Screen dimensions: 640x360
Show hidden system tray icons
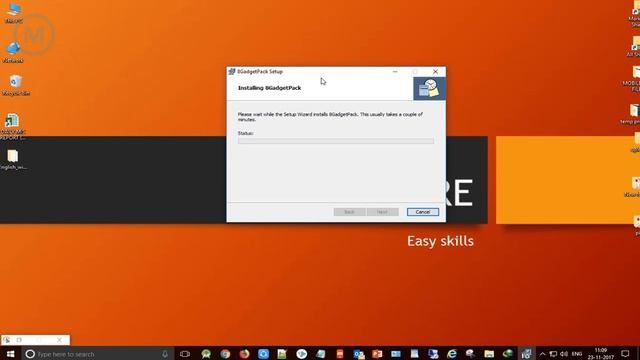542,354
